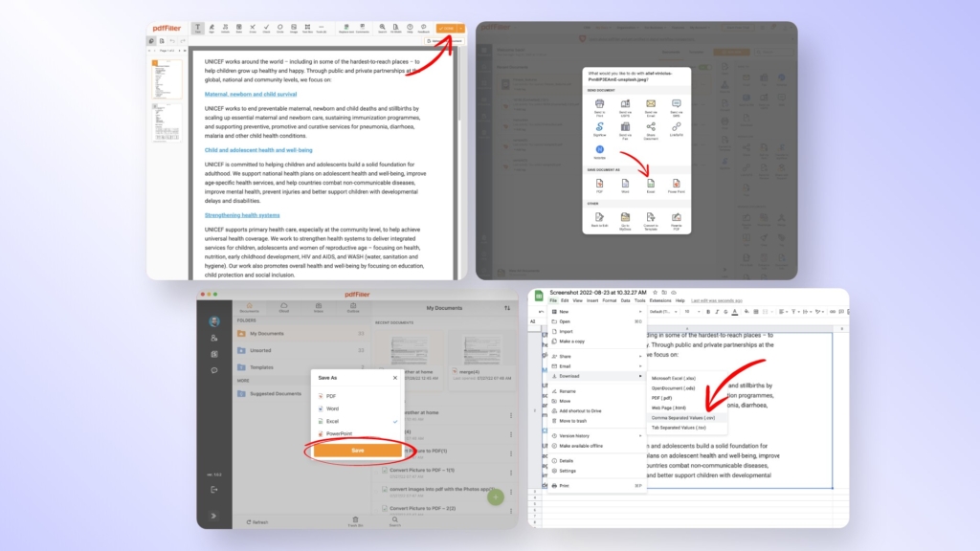Open the Edit menu in Google Sheets
Image resolution: width=980 pixels, height=551 pixels.
click(x=565, y=300)
